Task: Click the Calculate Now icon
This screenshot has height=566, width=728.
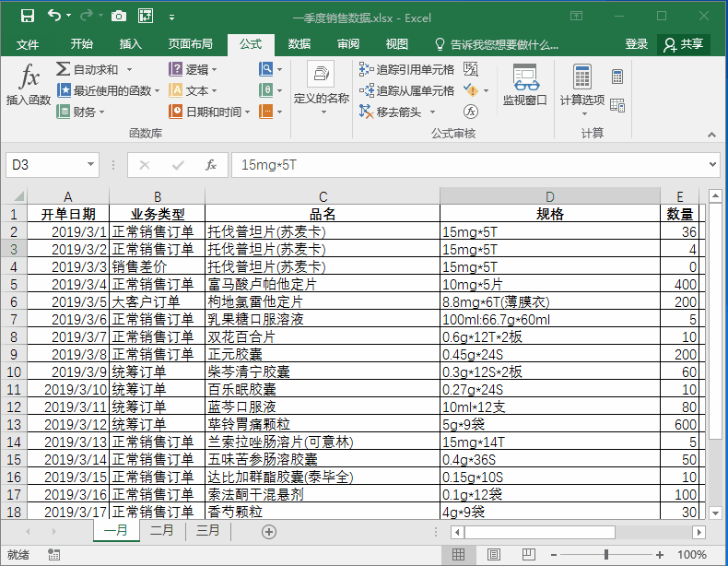Action: [617, 77]
